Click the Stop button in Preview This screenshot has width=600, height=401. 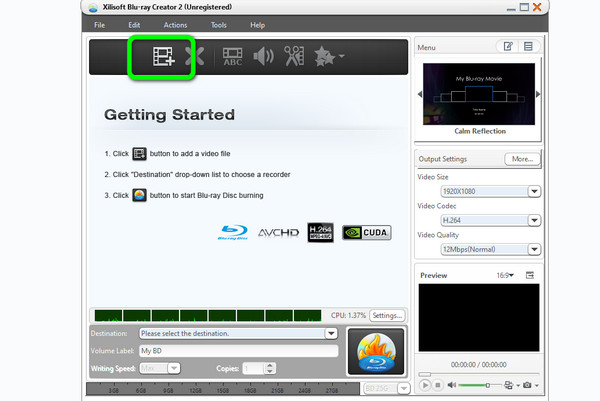[x=438, y=385]
